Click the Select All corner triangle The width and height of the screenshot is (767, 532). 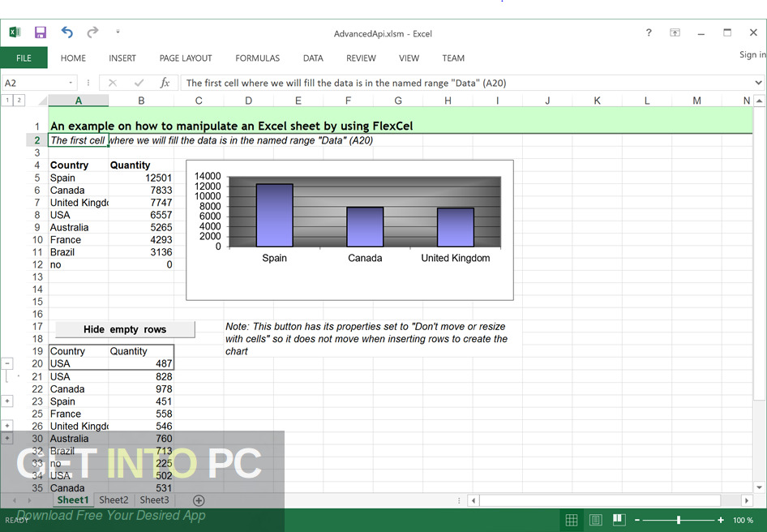coord(42,101)
